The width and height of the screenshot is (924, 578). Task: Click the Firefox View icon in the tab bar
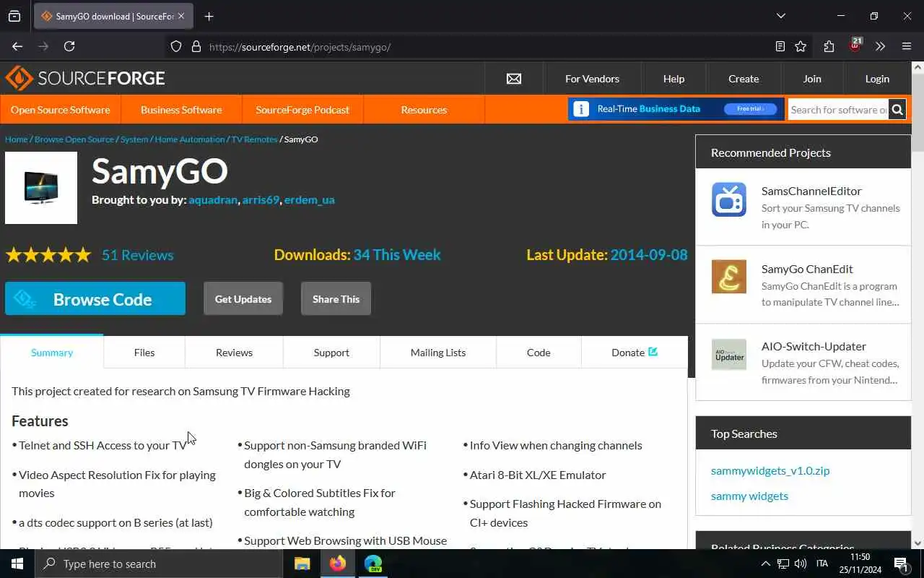tap(14, 16)
